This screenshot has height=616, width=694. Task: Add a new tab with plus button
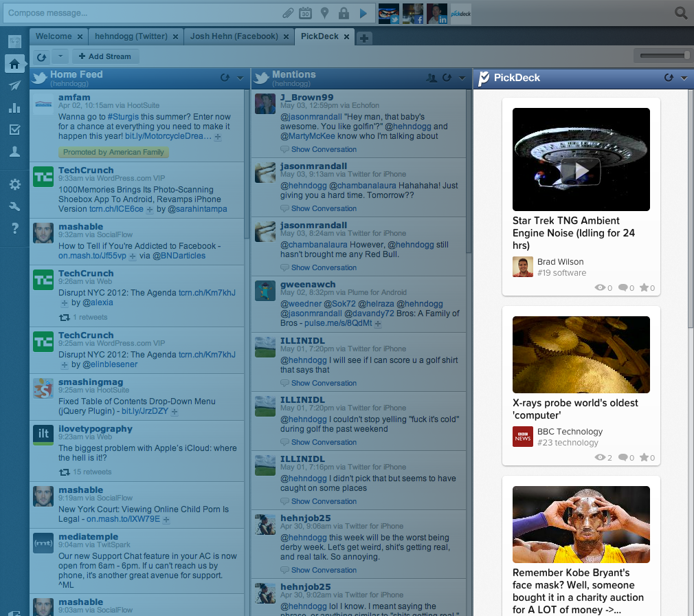coord(363,38)
